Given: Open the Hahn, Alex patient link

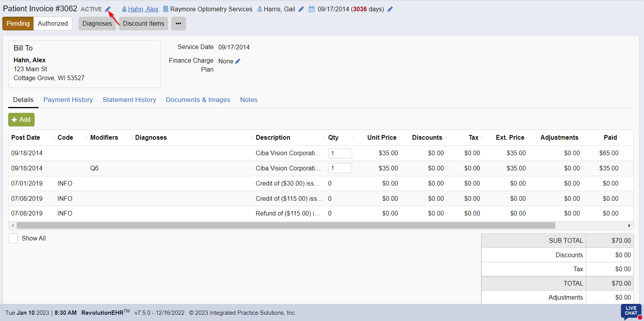Looking at the screenshot, I should tap(143, 9).
